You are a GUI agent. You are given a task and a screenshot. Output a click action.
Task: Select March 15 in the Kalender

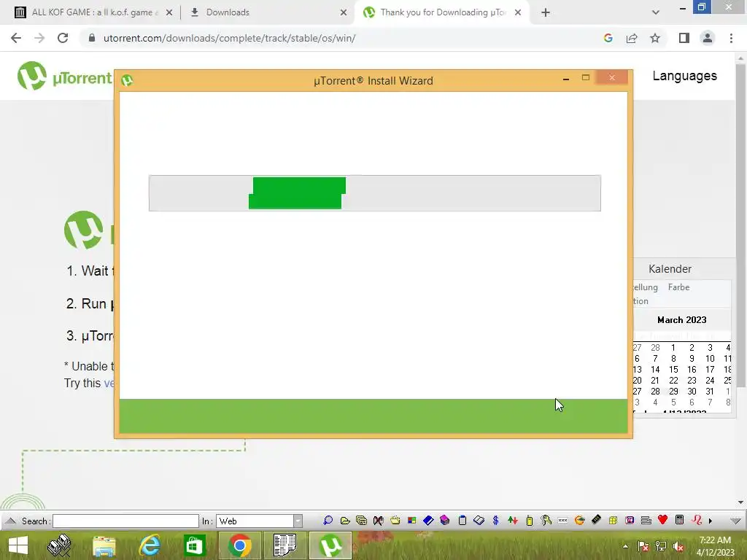point(673,370)
